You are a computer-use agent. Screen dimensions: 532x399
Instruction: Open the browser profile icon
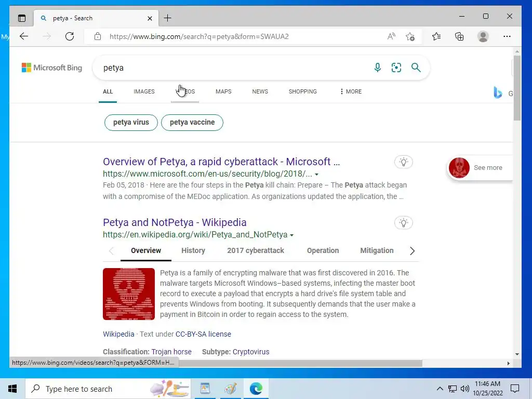[483, 36]
